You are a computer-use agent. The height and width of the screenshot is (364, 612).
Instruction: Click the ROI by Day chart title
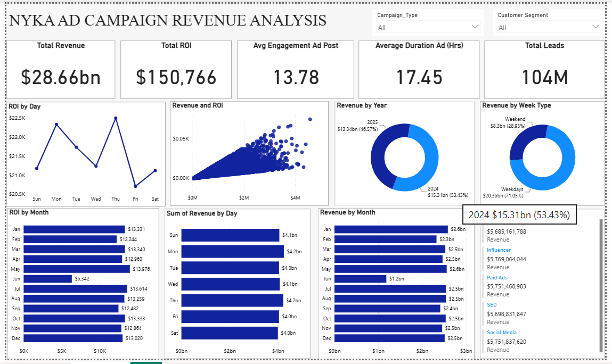pos(25,106)
